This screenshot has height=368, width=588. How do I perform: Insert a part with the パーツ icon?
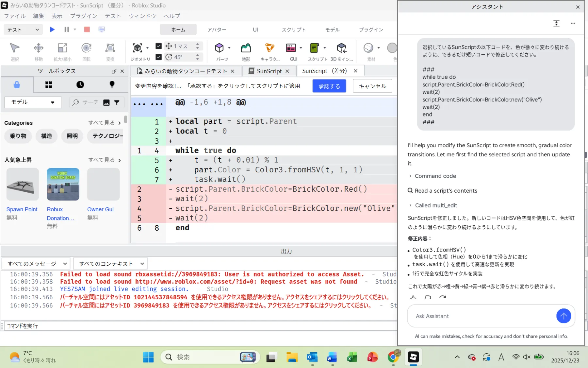coord(219,48)
